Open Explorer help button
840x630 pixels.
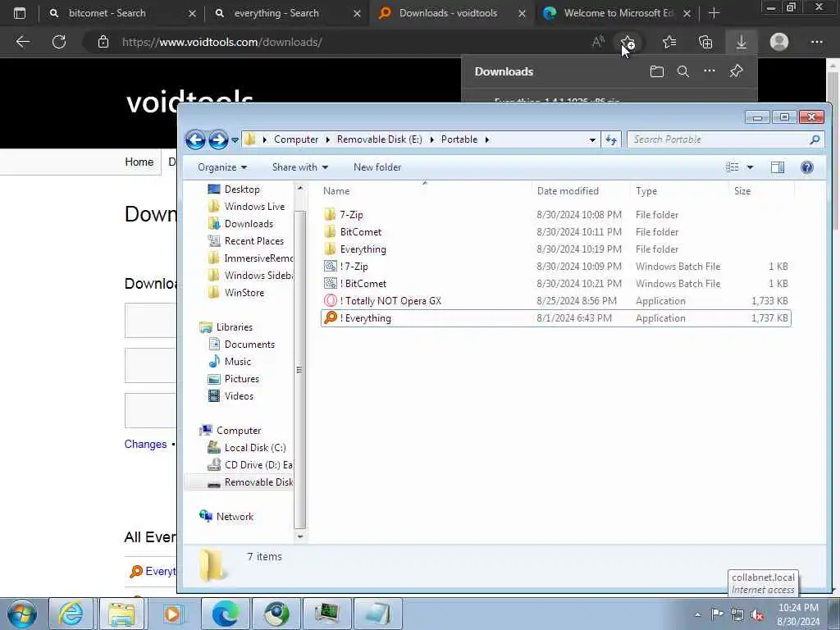coord(807,167)
